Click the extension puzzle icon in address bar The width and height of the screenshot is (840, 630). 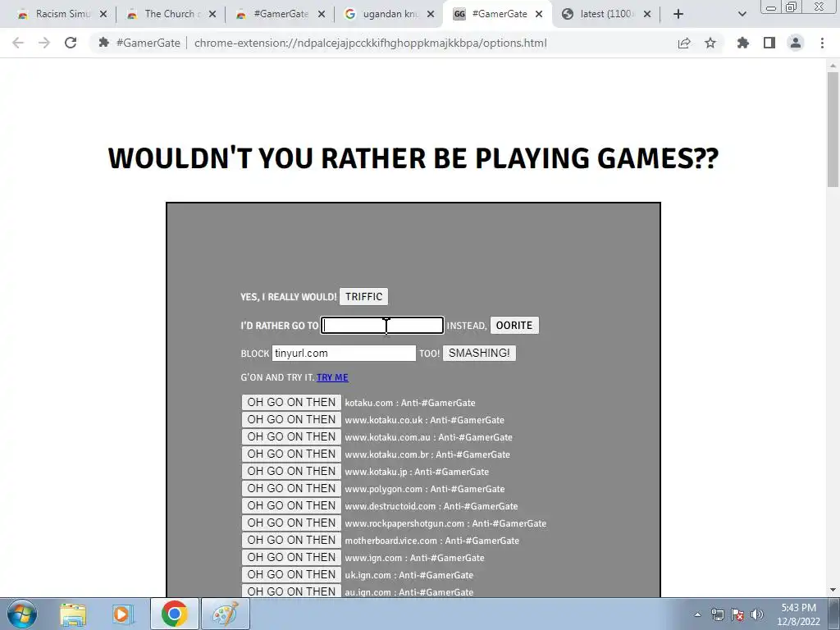coord(104,43)
